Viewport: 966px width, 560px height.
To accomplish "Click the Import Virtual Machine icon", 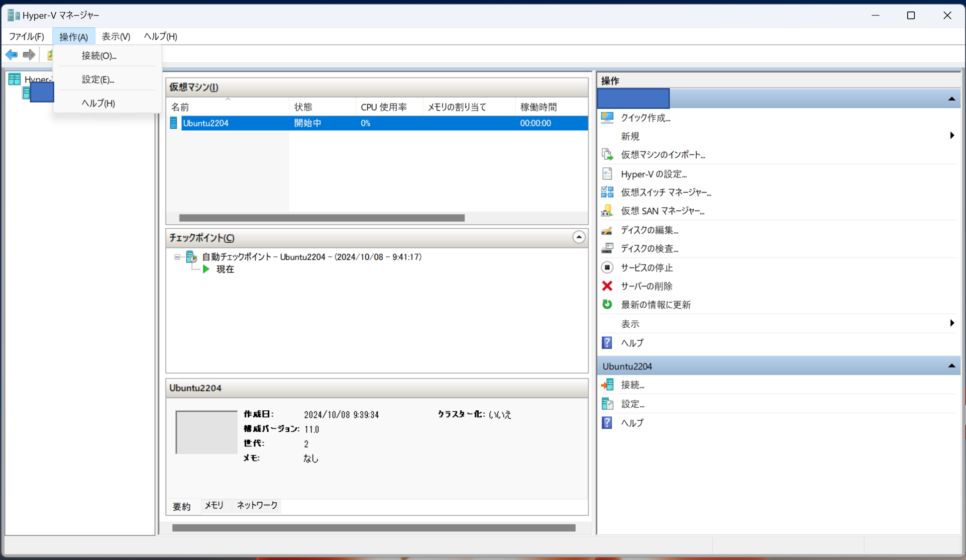I will 607,155.
